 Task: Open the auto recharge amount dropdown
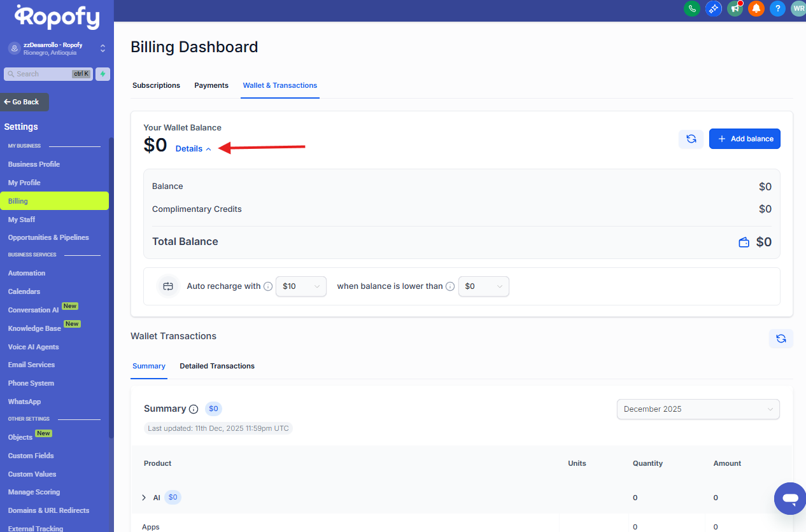(301, 286)
